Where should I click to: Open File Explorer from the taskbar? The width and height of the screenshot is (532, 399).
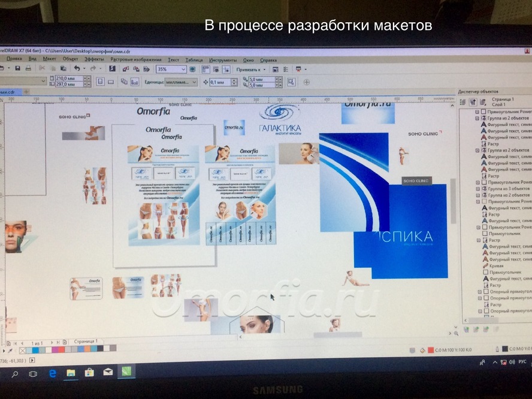pos(71,373)
